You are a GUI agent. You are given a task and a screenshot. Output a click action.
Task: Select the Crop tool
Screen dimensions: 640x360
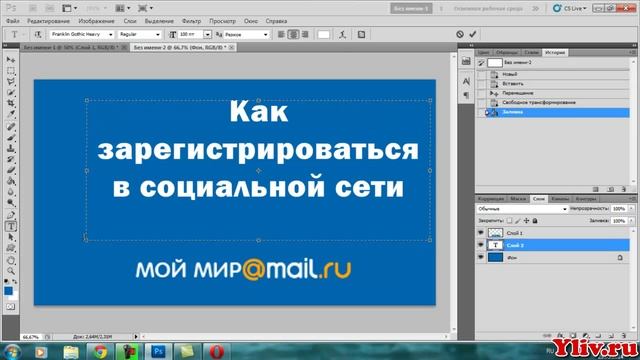[11, 103]
